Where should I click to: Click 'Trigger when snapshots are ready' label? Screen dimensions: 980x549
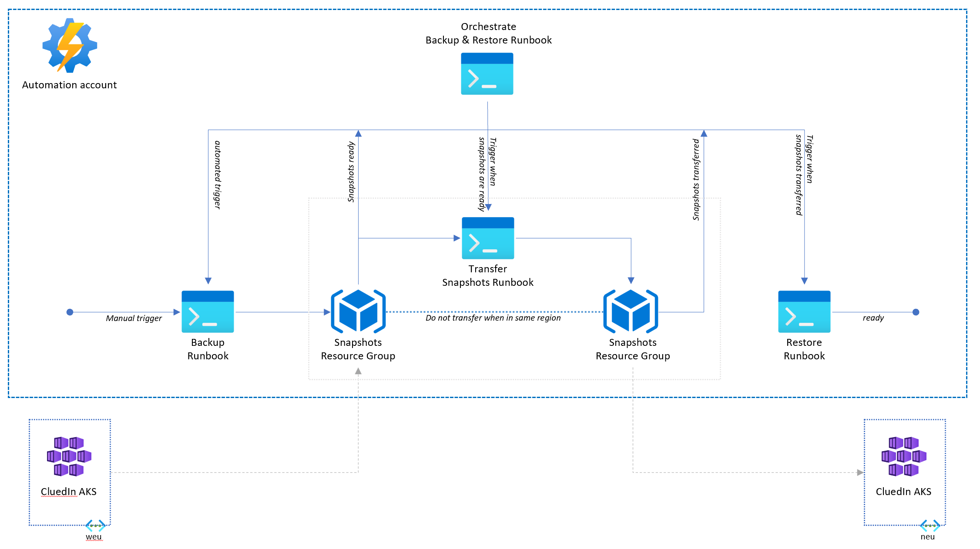[x=487, y=174]
